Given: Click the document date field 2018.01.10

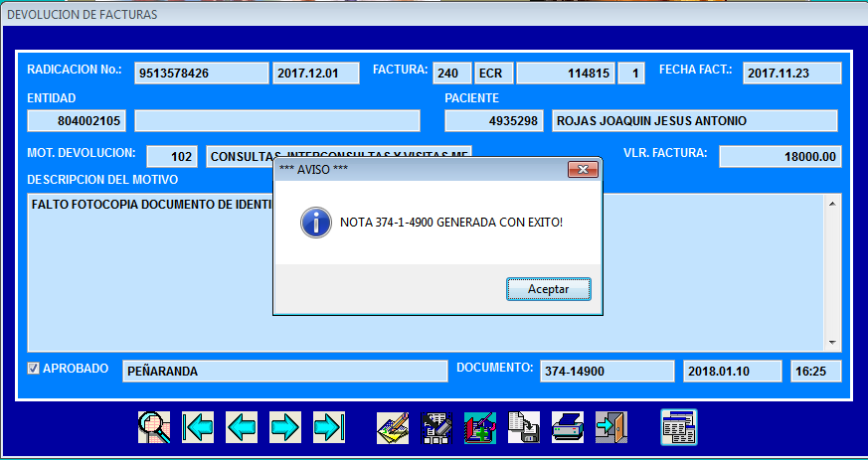Looking at the screenshot, I should pos(733,371).
